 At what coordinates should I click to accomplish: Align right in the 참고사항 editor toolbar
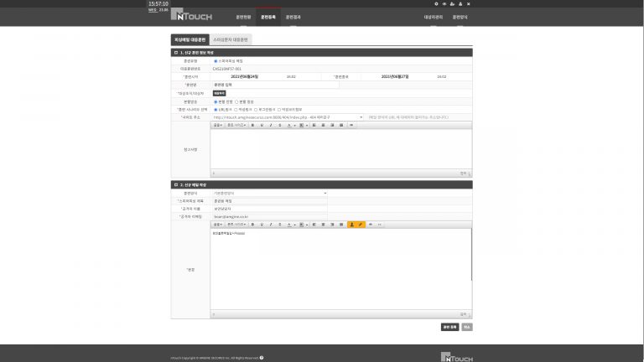[332, 125]
